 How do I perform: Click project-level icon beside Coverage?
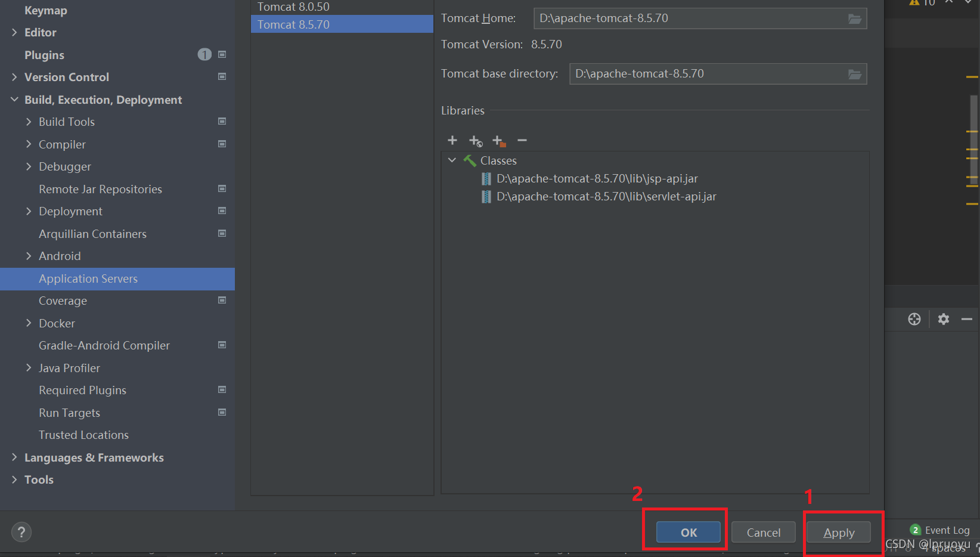click(222, 300)
